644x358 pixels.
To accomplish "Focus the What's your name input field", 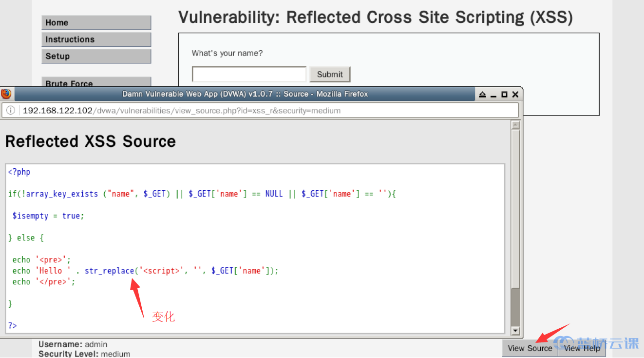I will click(x=249, y=74).
